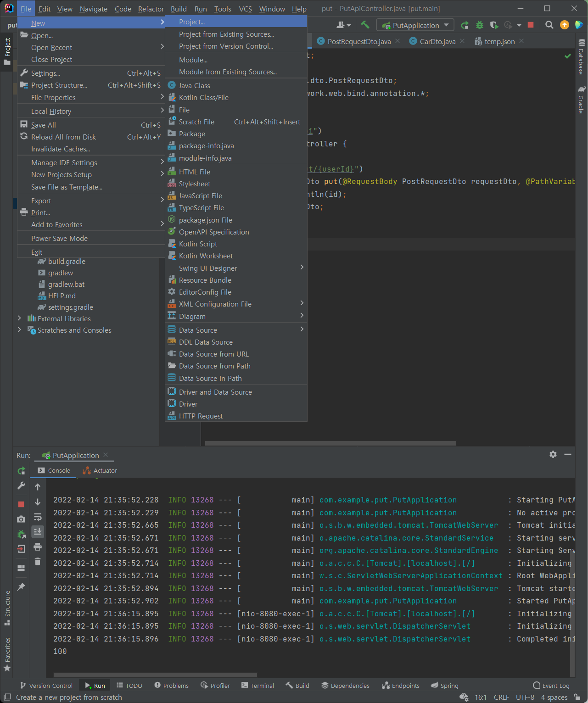Open the Gradle tool window
Image resolution: width=588 pixels, height=703 pixels.
click(x=582, y=99)
